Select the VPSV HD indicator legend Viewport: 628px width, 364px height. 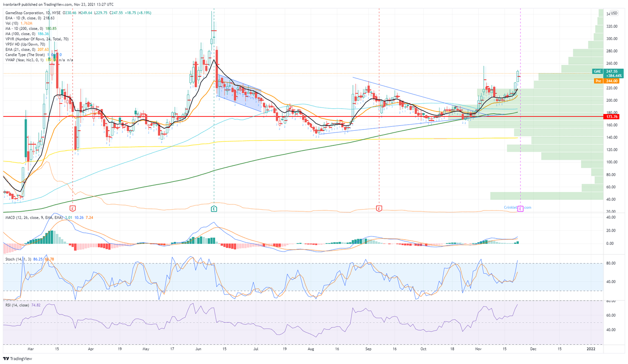tap(25, 44)
